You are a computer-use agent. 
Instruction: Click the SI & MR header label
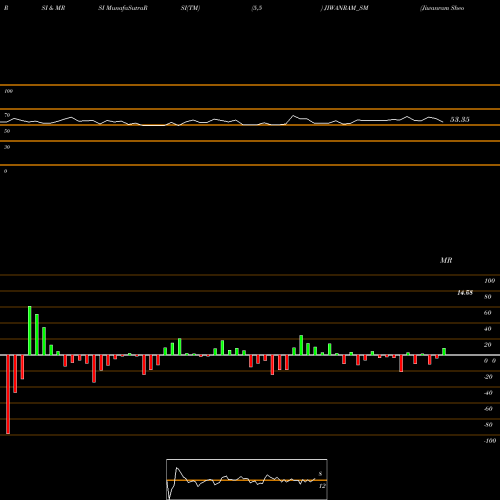click(53, 8)
